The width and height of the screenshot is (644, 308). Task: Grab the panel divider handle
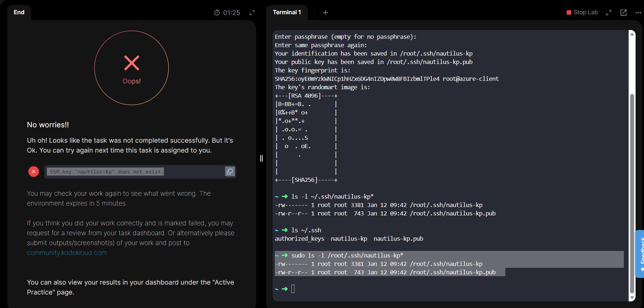coord(261,158)
